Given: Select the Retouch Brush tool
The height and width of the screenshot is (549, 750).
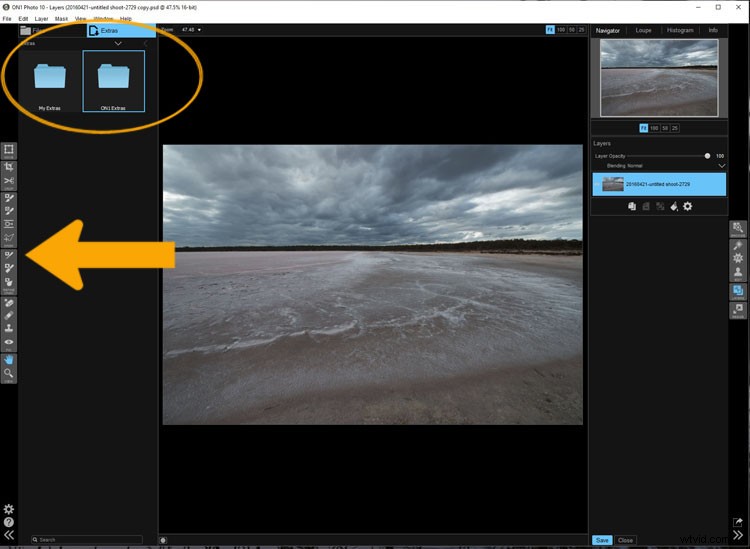Looking at the screenshot, I should [9, 316].
